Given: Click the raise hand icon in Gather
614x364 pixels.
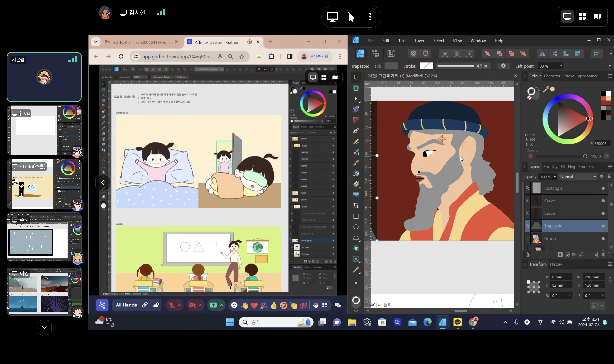Looking at the screenshot, I should [316, 305].
